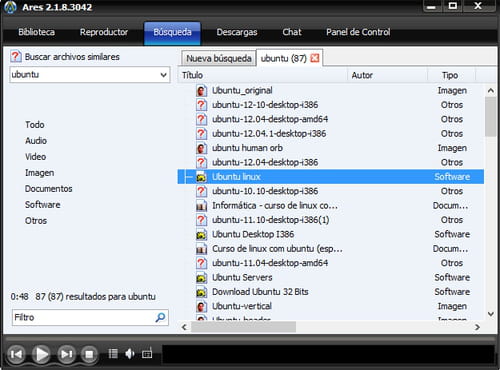Click the image icon of ubuntu human orb
This screenshot has width=500, height=370.
pyautogui.click(x=201, y=148)
